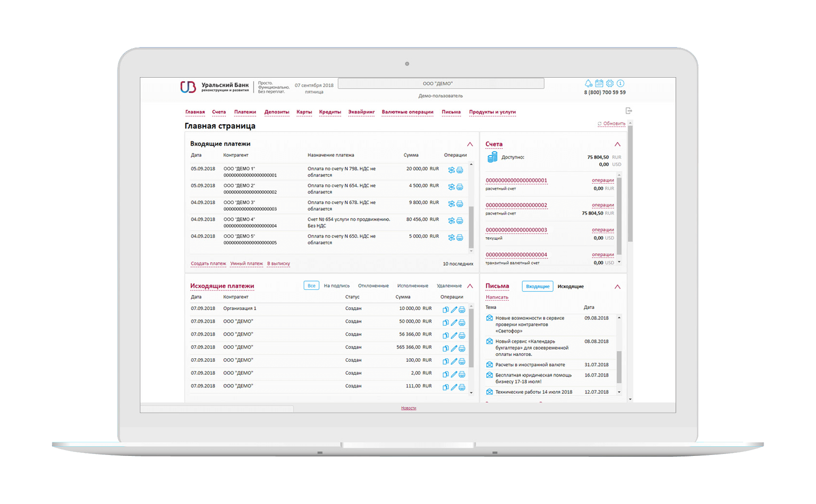Image resolution: width=816 pixels, height=504 pixels.
Task: Click the Уральский Банк logo
Action: tap(214, 87)
